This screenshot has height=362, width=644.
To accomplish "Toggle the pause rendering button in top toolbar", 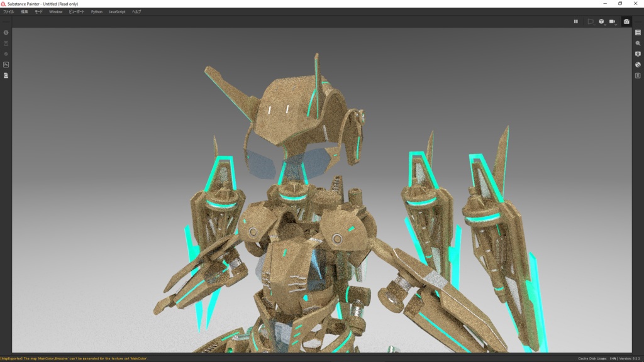I will click(576, 21).
